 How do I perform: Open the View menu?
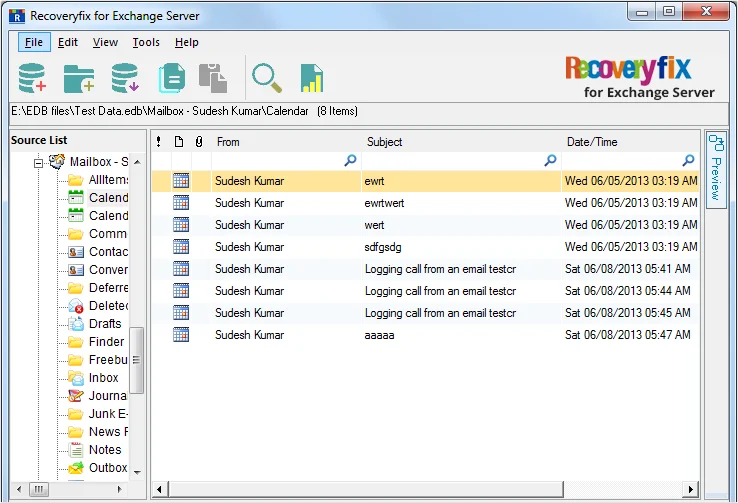coord(105,42)
